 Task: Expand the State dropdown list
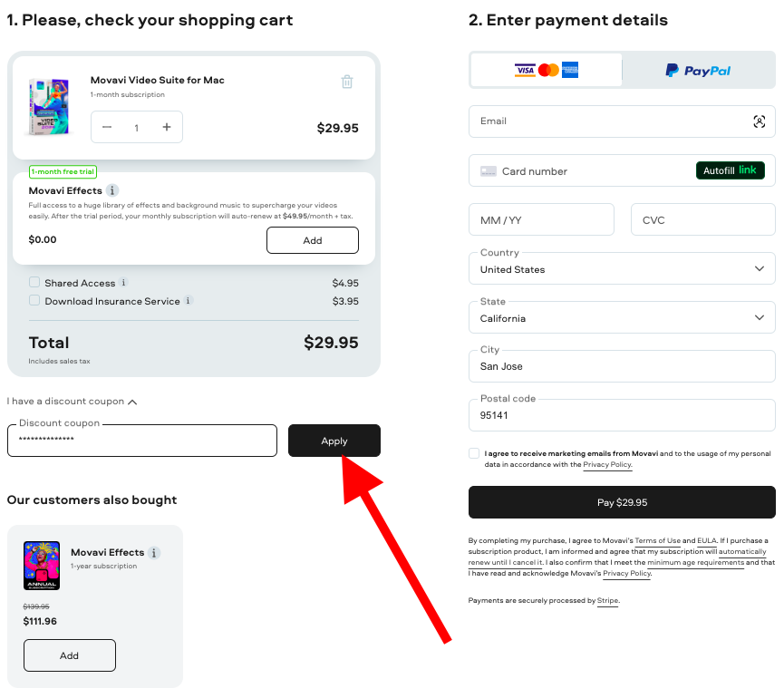(622, 318)
